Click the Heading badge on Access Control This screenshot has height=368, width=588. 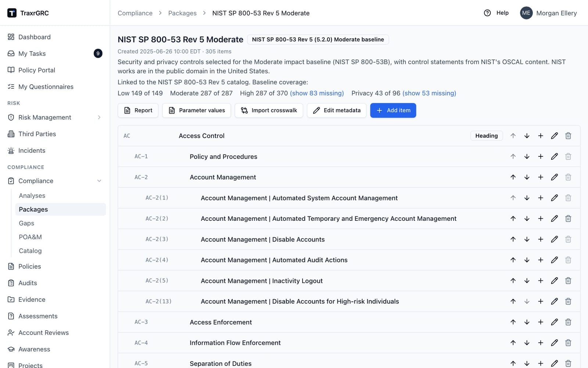click(x=487, y=136)
